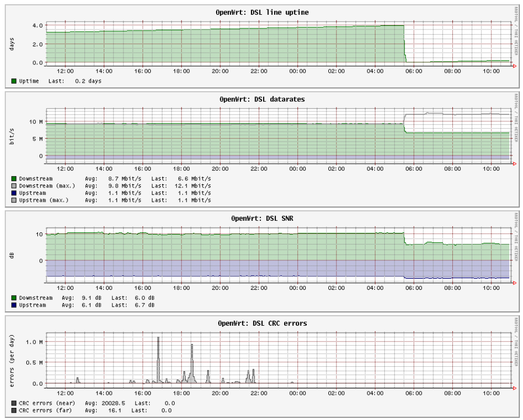Select the "OpenWrt: DSL CRC errors" graph title
This screenshot has height=420, width=523.
(x=262, y=323)
